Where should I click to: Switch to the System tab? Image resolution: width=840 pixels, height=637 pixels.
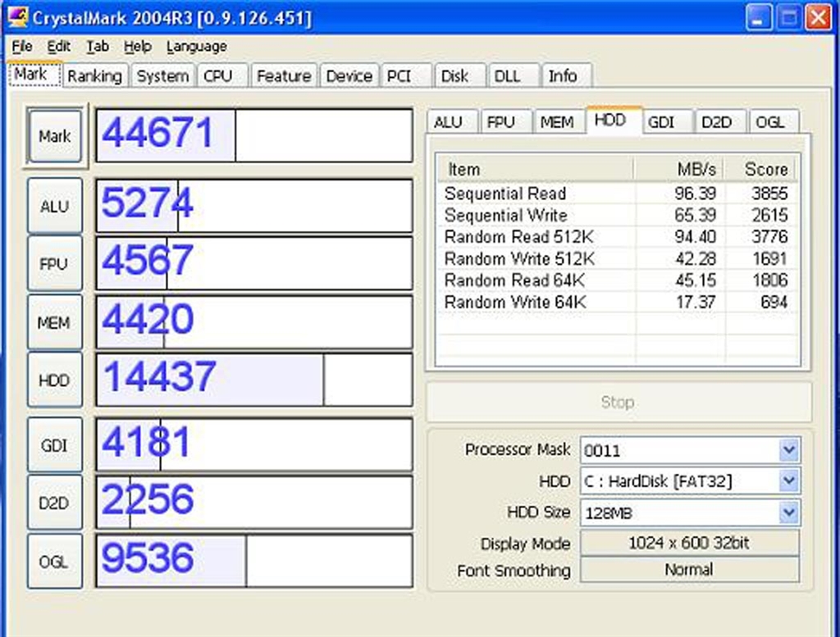tap(163, 76)
